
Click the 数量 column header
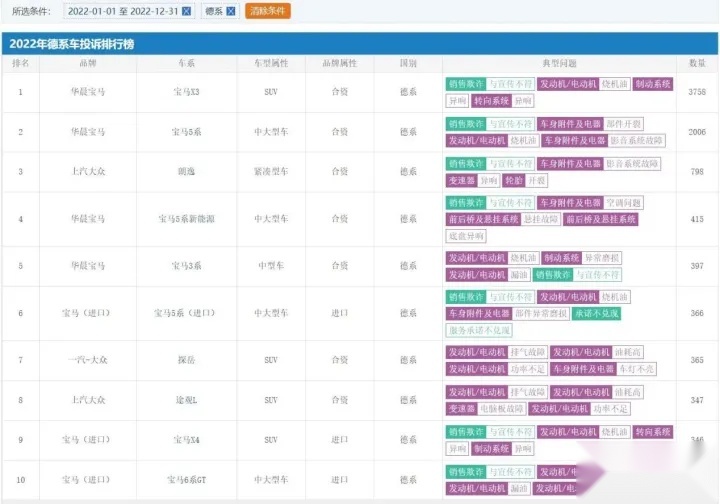697,63
